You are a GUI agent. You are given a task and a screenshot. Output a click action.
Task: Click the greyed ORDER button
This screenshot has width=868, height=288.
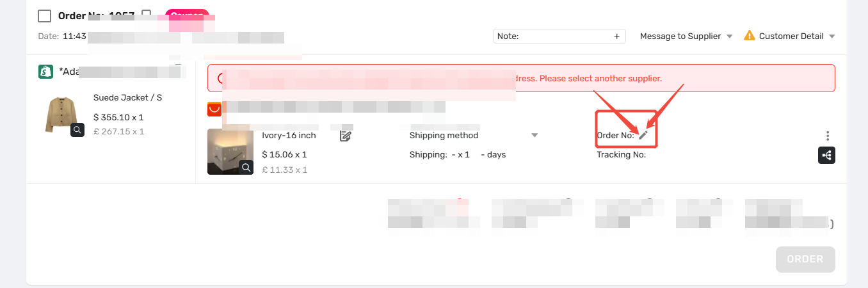[x=805, y=259]
